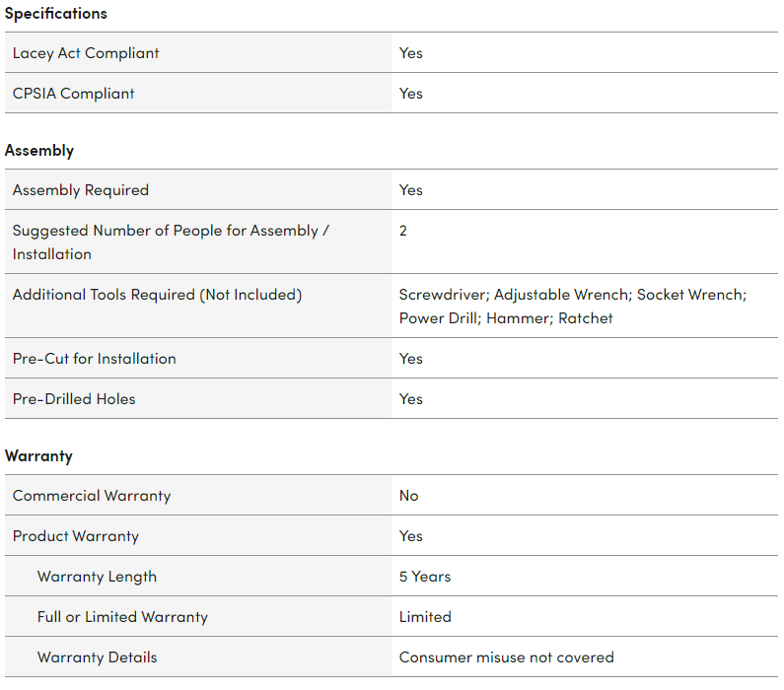Screen dimensions: 784x690
Task: Click the value 2 for suggested people
Action: point(403,231)
